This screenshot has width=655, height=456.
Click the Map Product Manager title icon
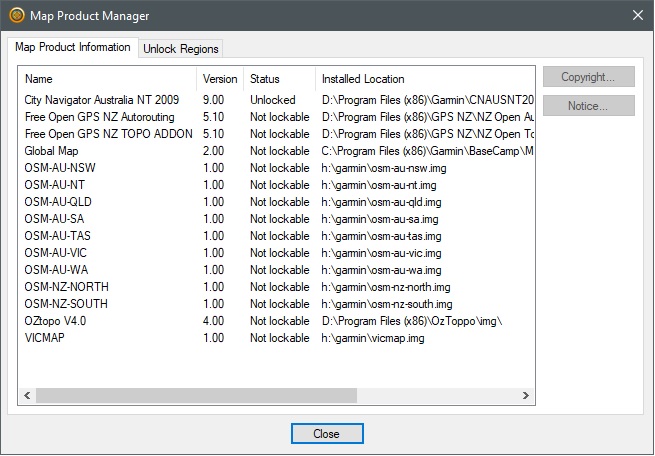point(17,16)
